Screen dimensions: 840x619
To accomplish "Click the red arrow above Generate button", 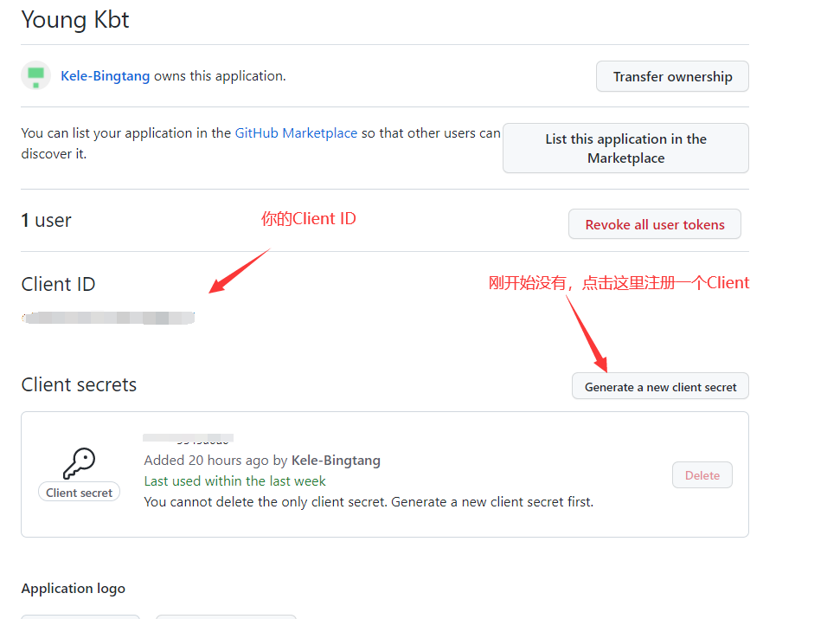I will pyautogui.click(x=588, y=333).
